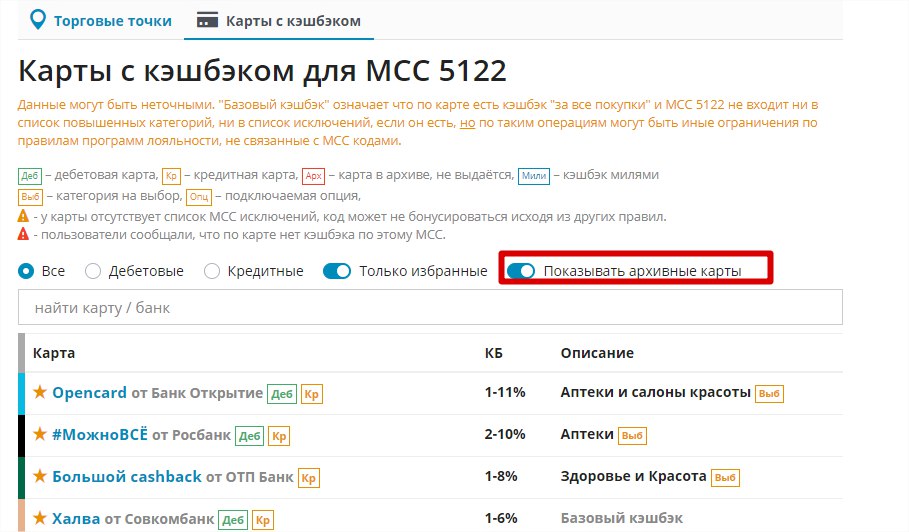909x532 pixels.
Task: Click the Деб legend badge for дебетовая карта
Action: point(30,176)
